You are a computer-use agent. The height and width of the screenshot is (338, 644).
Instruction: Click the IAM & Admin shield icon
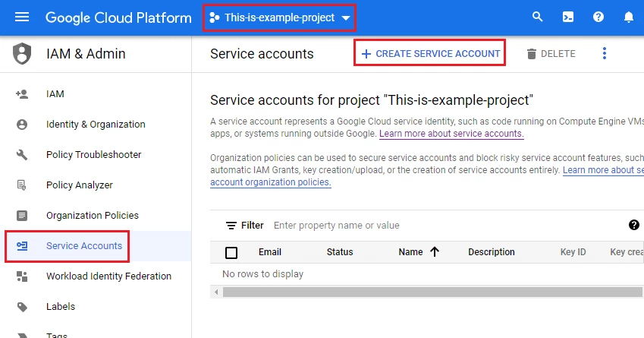(23, 54)
